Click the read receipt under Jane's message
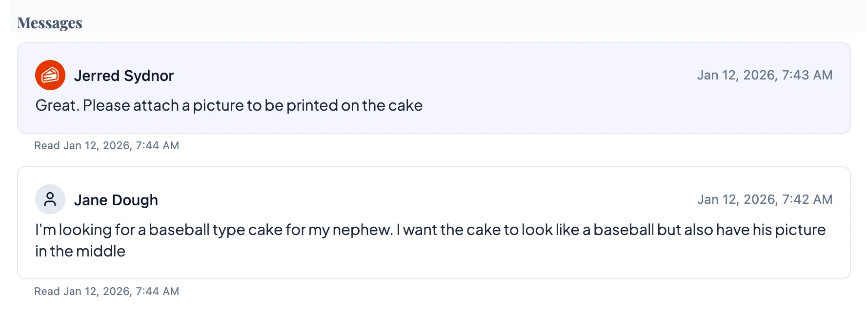868x314 pixels. coord(106,291)
